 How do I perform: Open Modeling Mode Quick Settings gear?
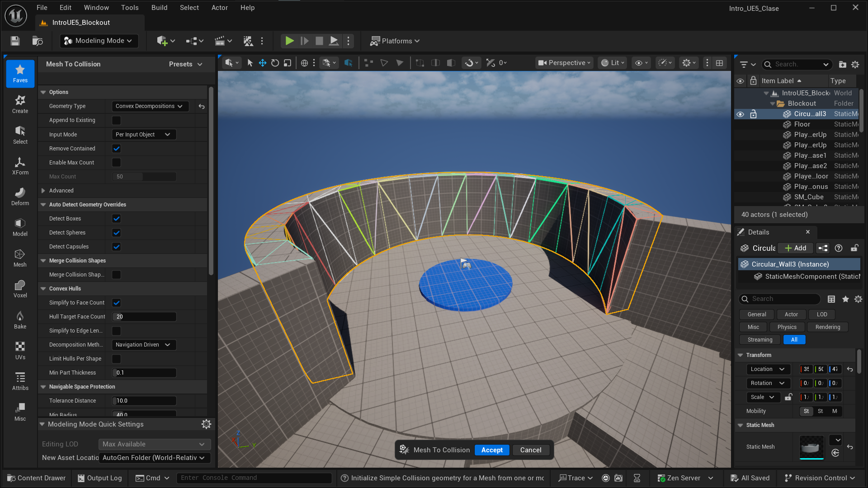[x=206, y=424]
